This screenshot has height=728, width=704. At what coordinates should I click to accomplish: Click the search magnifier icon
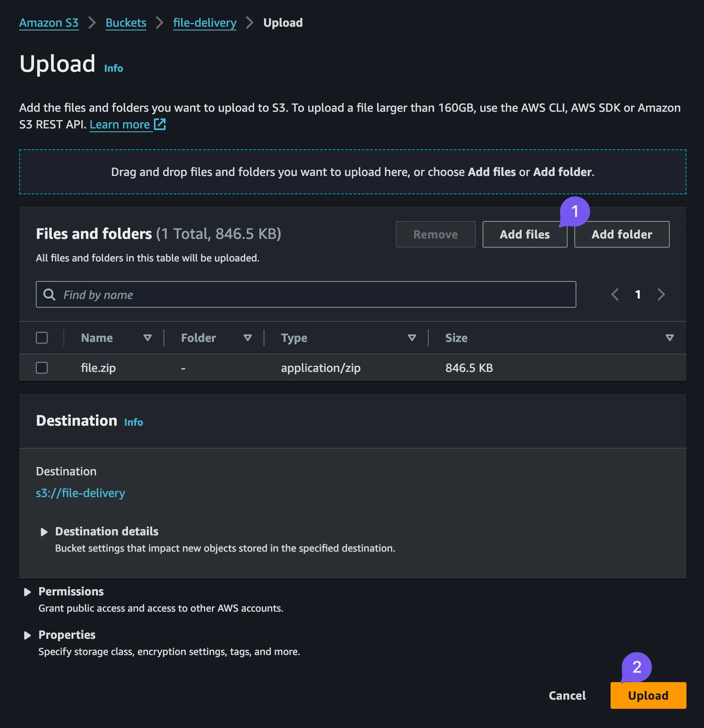coord(50,294)
